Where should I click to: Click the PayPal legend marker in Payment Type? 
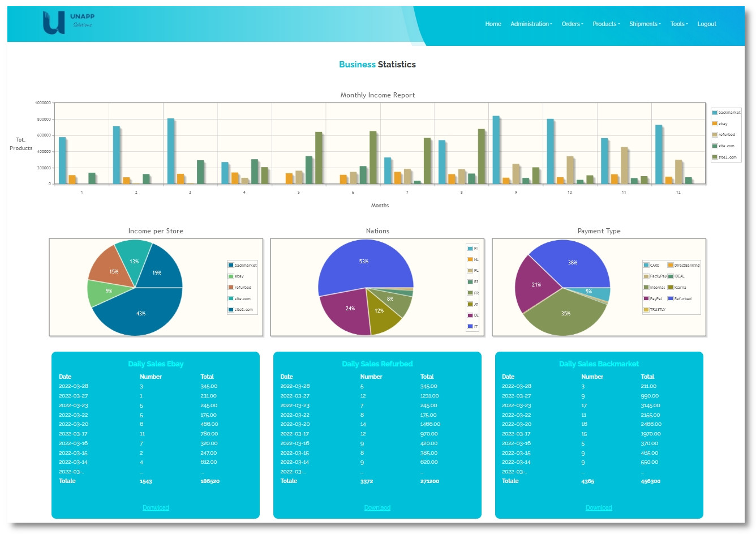(646, 299)
